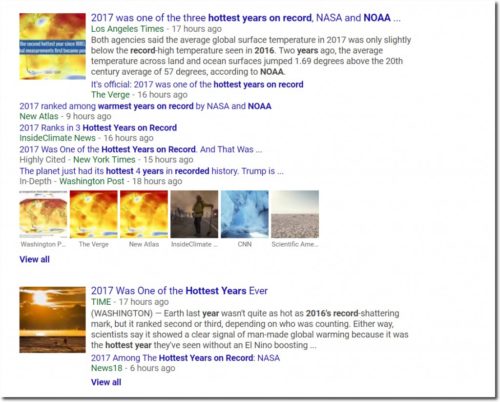The image size is (500, 402).
Task: Click the 'TIME' source name
Action: (x=101, y=302)
